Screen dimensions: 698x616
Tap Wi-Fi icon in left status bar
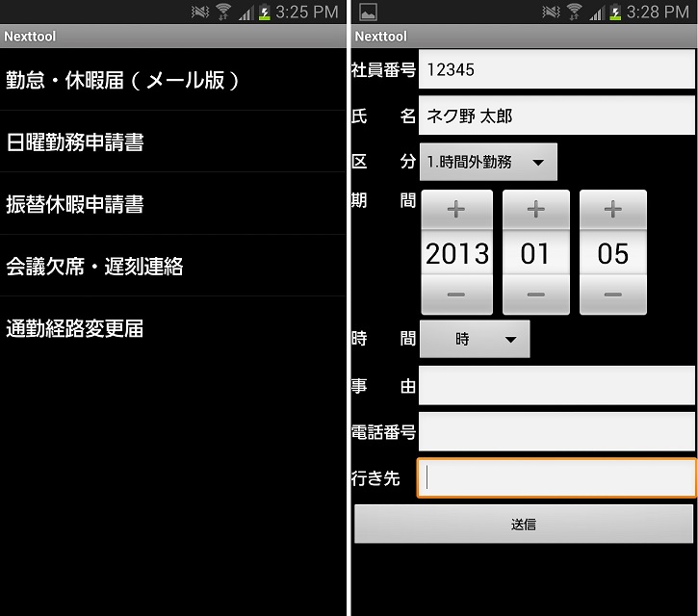click(223, 12)
